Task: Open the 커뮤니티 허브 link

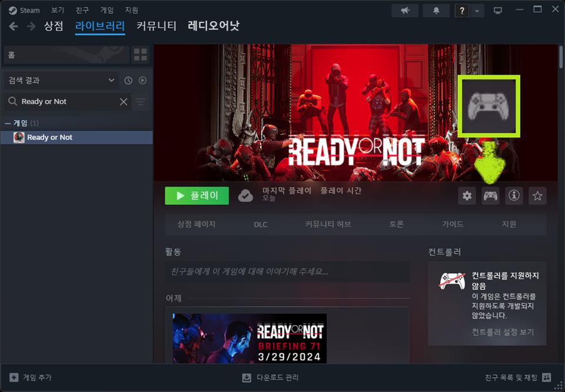Action: pyautogui.click(x=328, y=224)
